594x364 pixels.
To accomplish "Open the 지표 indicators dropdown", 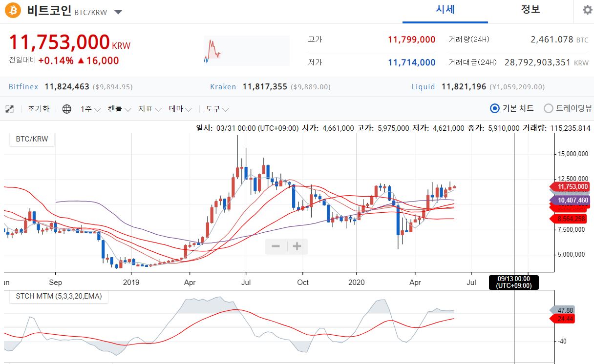I will click(150, 109).
